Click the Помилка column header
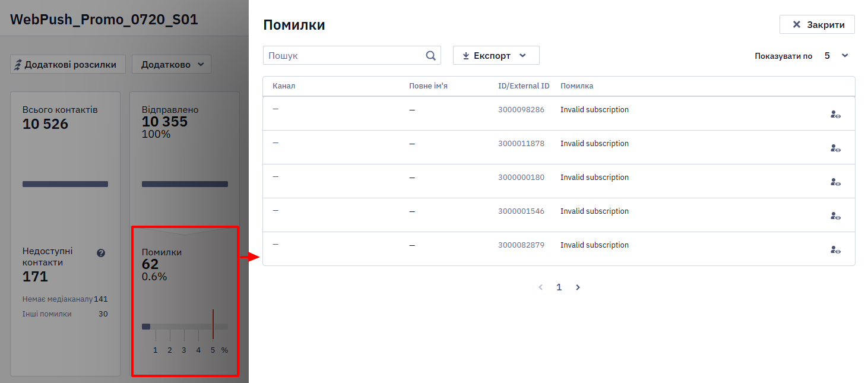The width and height of the screenshot is (868, 383). (576, 86)
